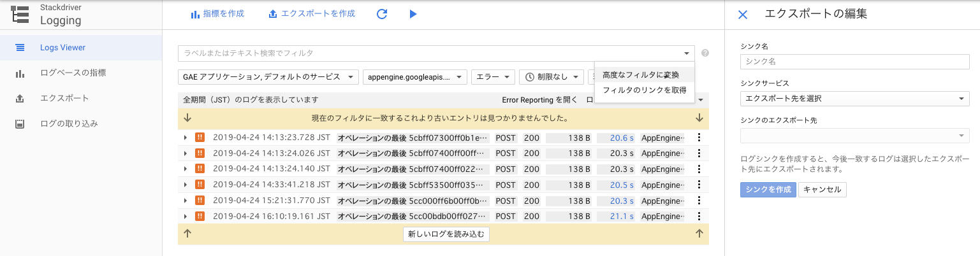Click the シンク名 input field
The width and height of the screenshot is (980, 256).
[855, 61]
